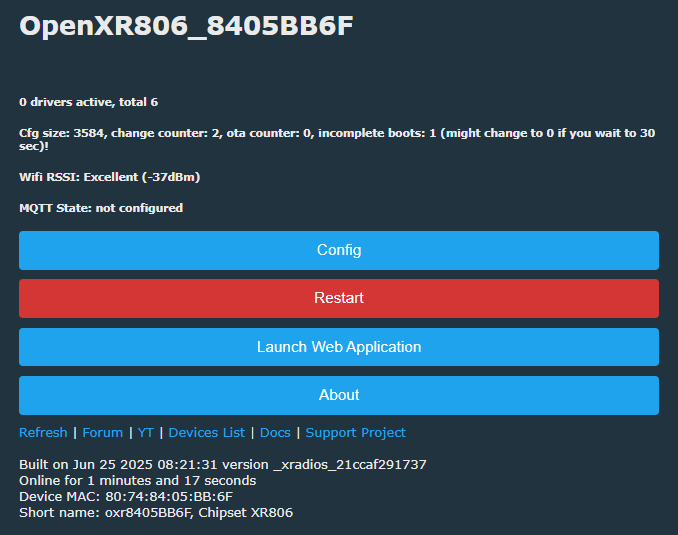This screenshot has height=535, width=678.
Task: Open the Config page
Action: point(339,250)
